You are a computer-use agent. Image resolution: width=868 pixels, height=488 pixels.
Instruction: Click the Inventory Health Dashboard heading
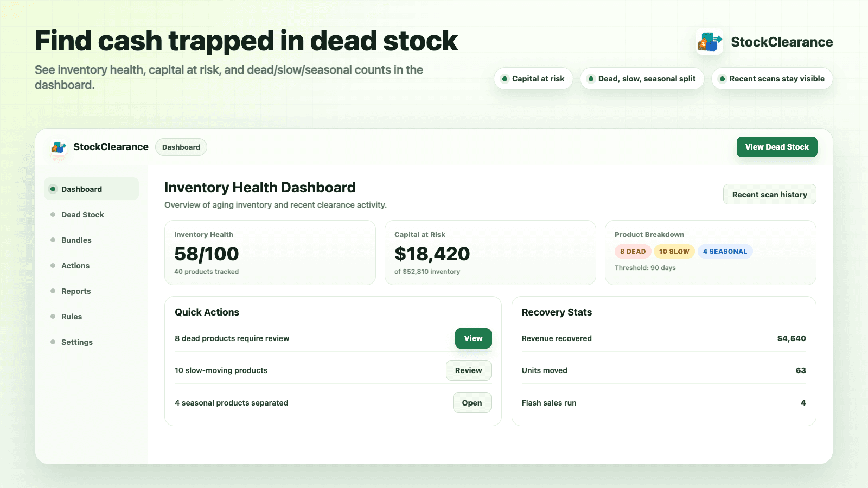point(260,188)
